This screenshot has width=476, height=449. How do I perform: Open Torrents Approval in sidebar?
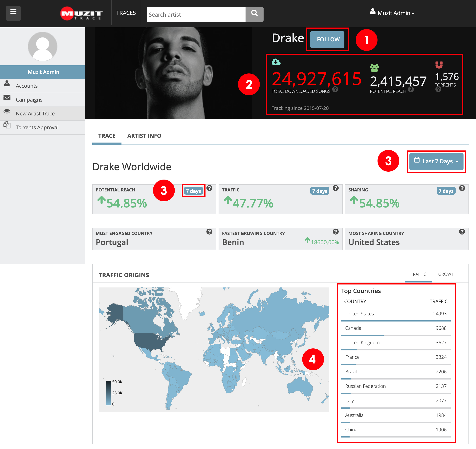click(43, 127)
